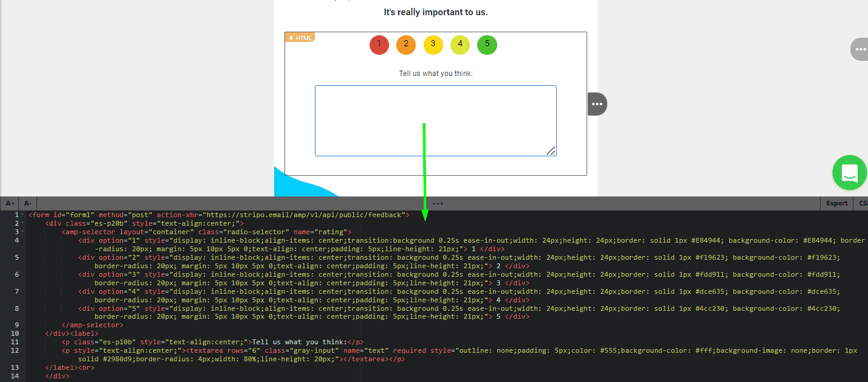Click the ellipsis icon at the top right edge
Image resolution: width=868 pixels, height=382 pixels.
pyautogui.click(x=860, y=49)
